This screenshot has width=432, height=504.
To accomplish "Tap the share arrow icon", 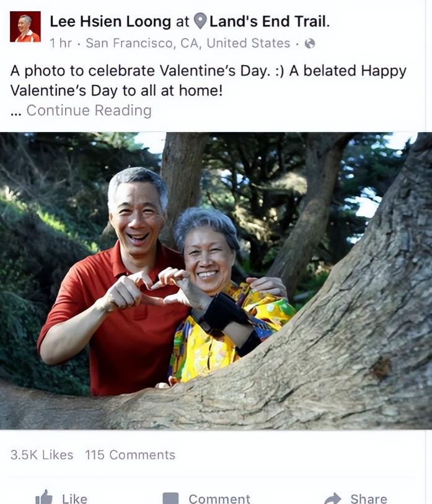I will (333, 498).
